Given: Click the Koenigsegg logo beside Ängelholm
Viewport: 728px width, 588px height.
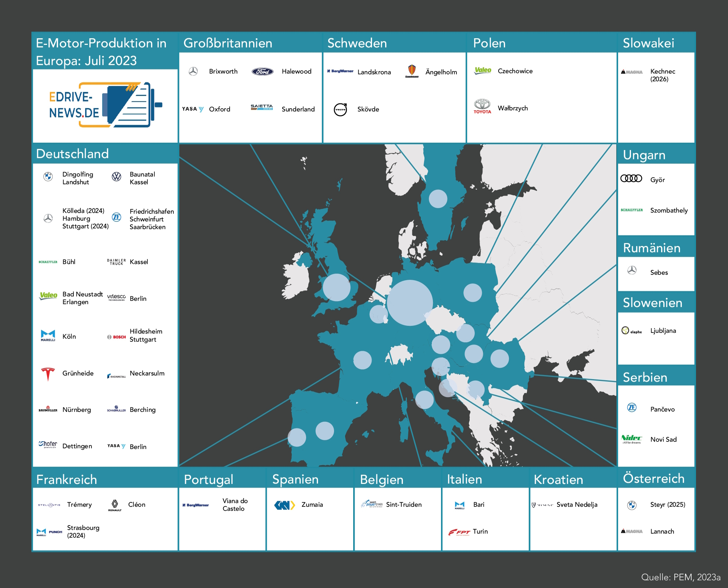Looking at the screenshot, I should click(x=412, y=71).
